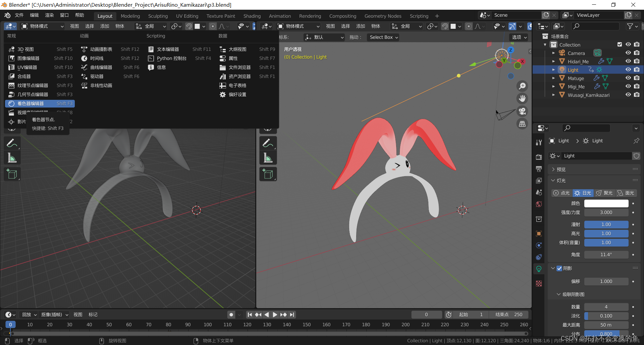Toggle Light object visibility eye

click(628, 70)
